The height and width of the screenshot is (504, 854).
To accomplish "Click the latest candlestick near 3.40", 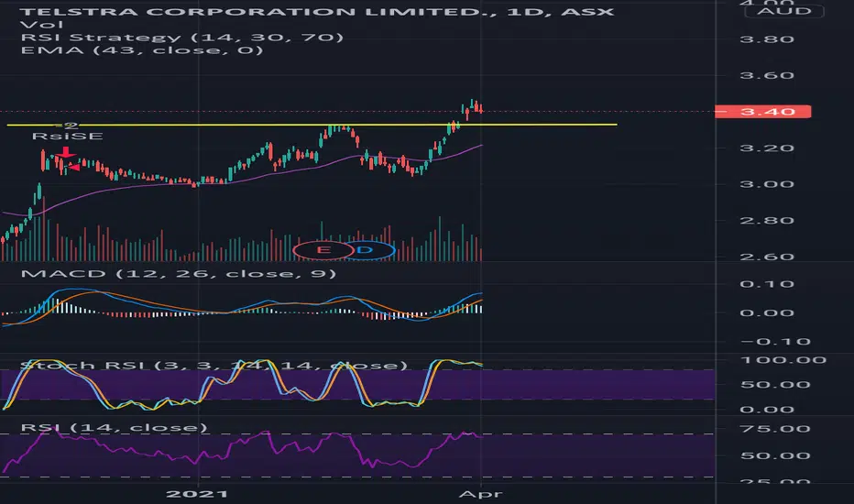I will click(481, 108).
